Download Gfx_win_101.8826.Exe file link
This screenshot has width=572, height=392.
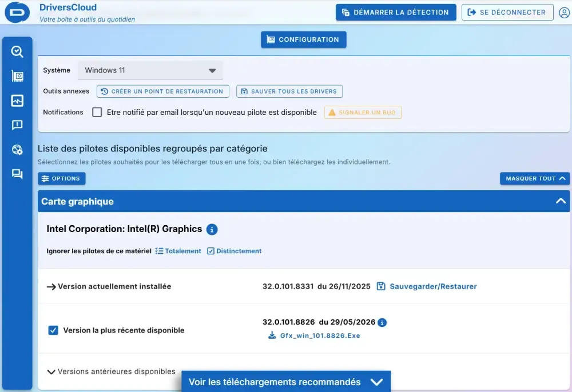pyautogui.click(x=320, y=335)
